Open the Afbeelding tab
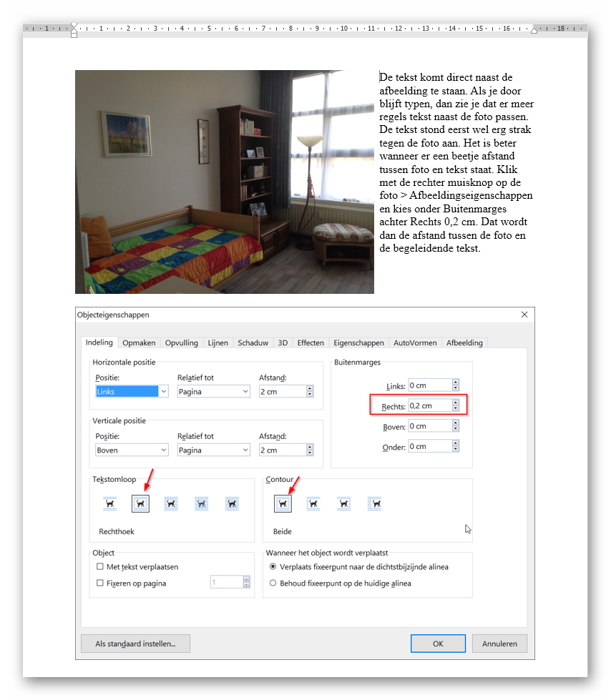Screen dimensions: 611x700 pos(464,343)
